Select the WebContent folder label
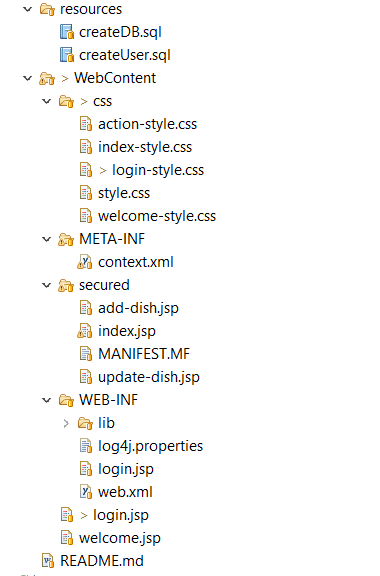380x576 pixels. click(x=115, y=78)
